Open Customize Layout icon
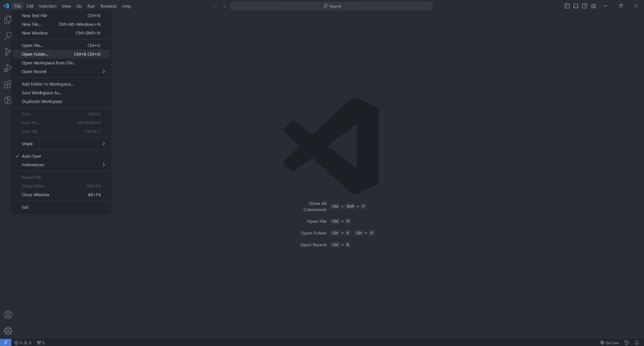The width and height of the screenshot is (644, 346). tap(594, 6)
